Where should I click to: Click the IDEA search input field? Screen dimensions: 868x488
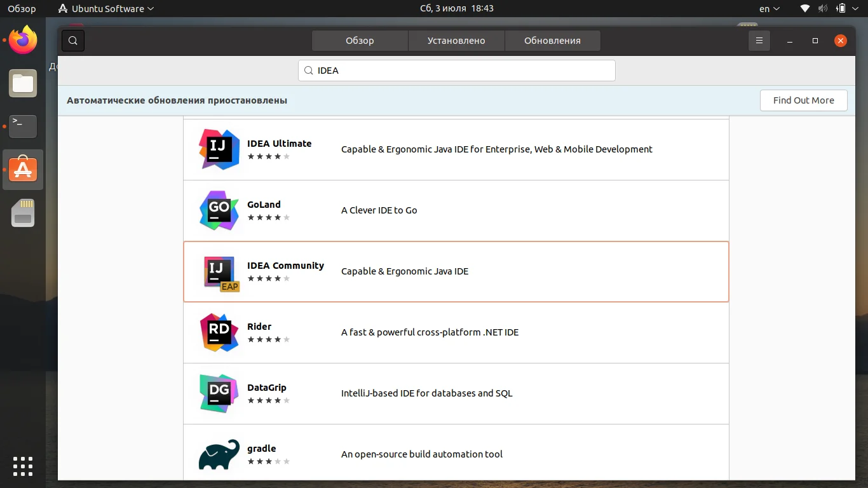tap(457, 71)
